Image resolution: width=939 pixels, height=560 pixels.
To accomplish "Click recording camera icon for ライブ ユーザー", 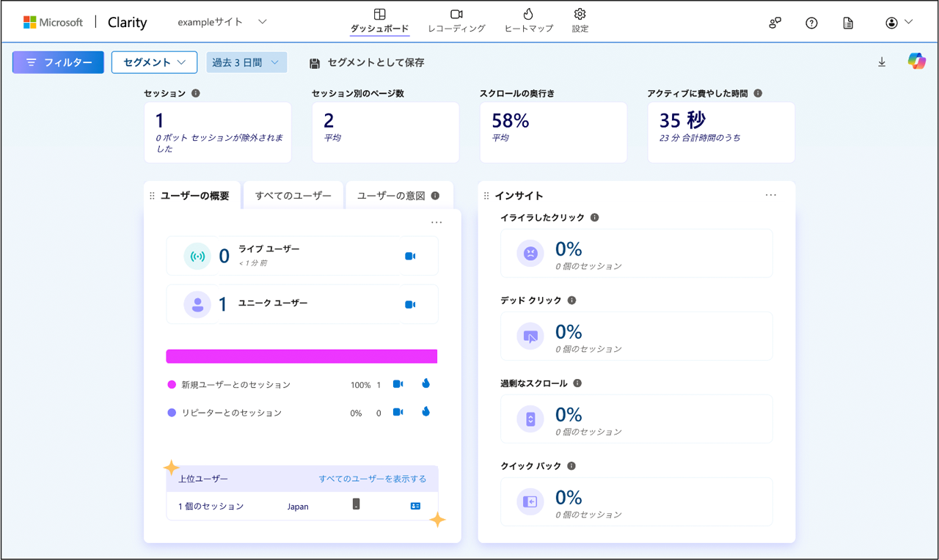I will [410, 256].
